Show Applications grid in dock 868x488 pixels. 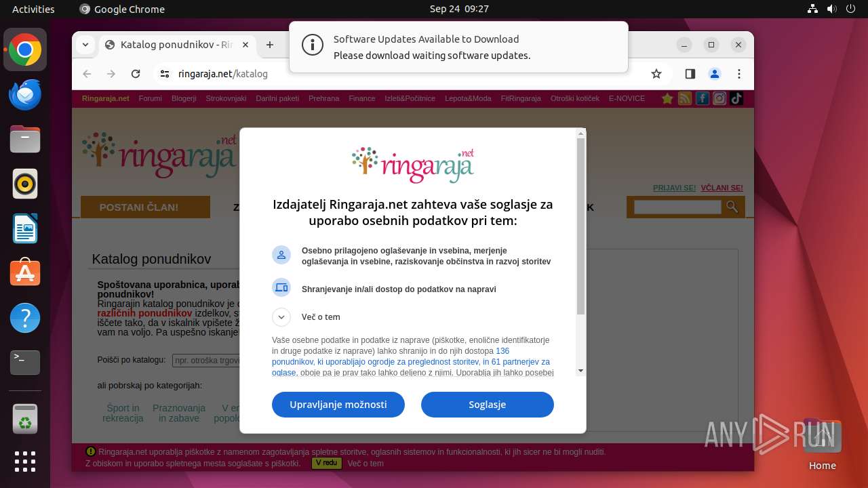25,462
